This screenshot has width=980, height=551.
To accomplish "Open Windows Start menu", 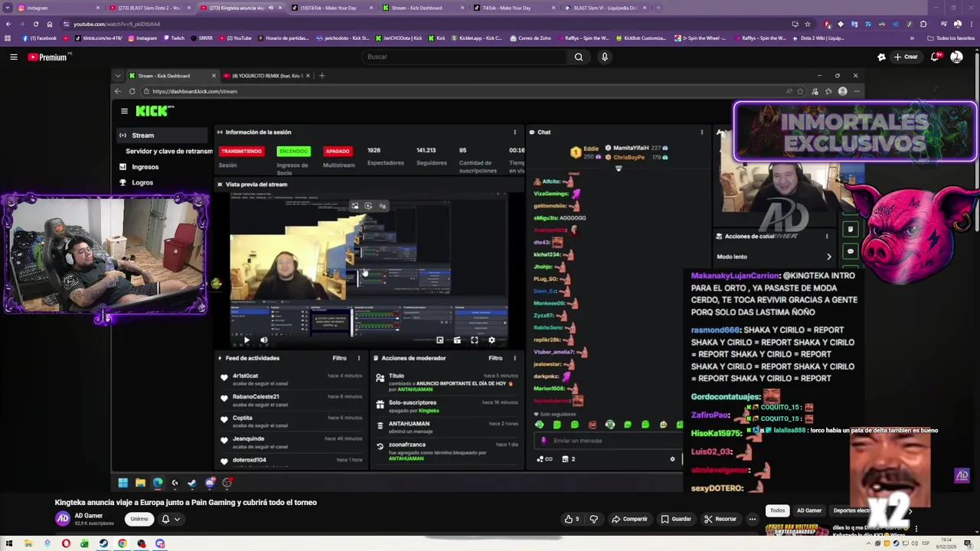I will click(x=9, y=544).
